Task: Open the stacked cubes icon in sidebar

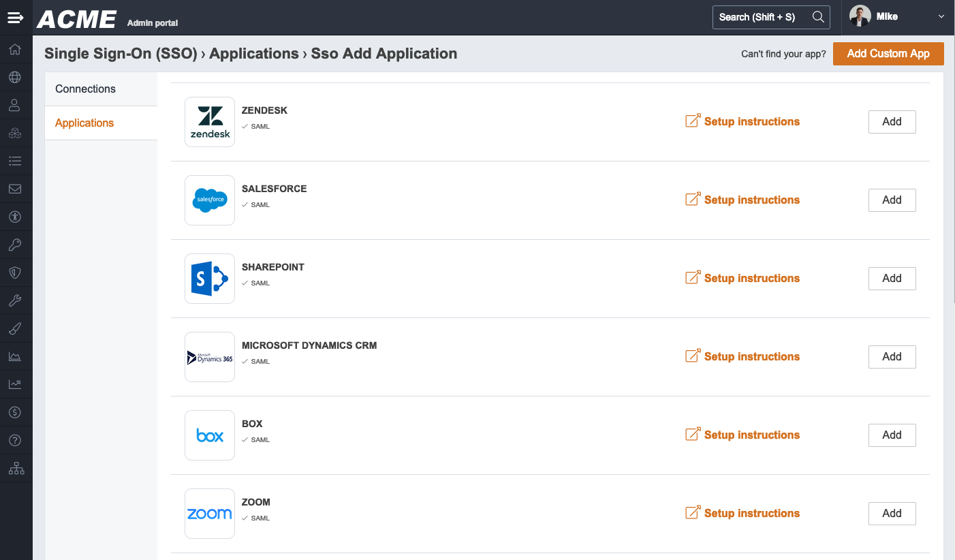Action: 15,133
